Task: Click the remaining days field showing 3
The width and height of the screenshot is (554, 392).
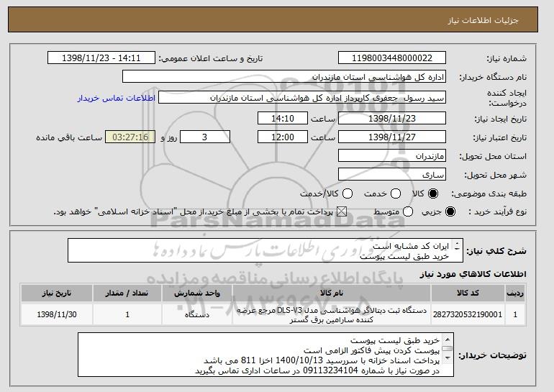Action: [205, 137]
